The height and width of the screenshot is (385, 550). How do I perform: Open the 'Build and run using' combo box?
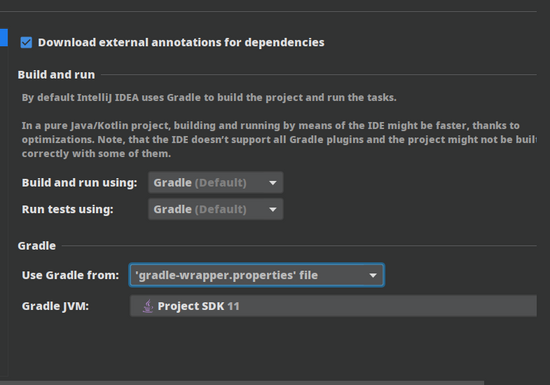pyautogui.click(x=215, y=182)
